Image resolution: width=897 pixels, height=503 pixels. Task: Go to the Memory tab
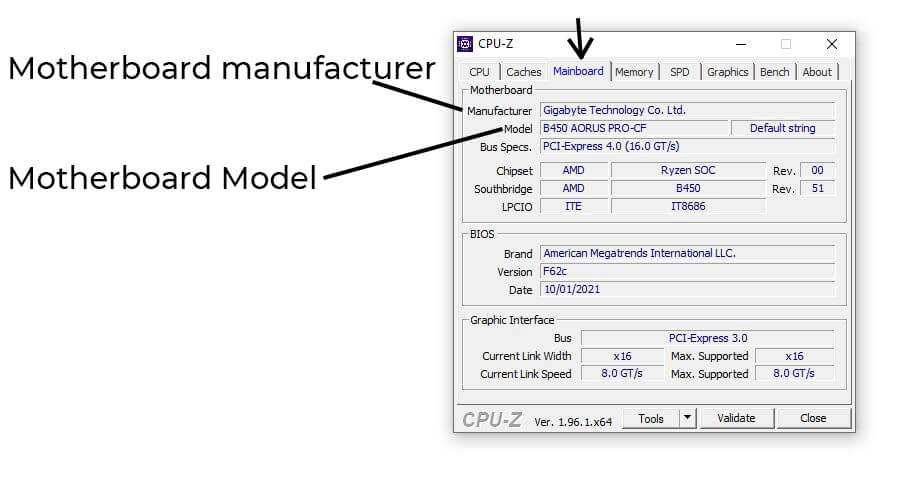click(x=634, y=72)
